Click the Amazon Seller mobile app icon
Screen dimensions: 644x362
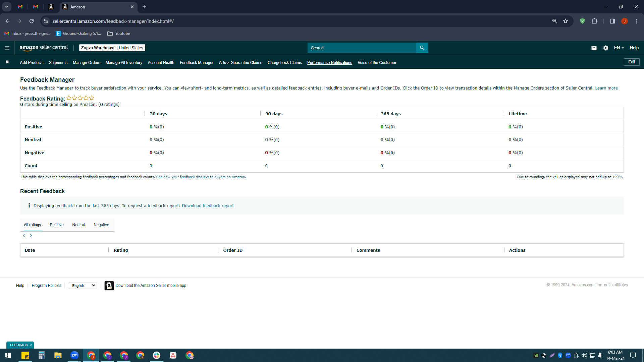pyautogui.click(x=109, y=286)
